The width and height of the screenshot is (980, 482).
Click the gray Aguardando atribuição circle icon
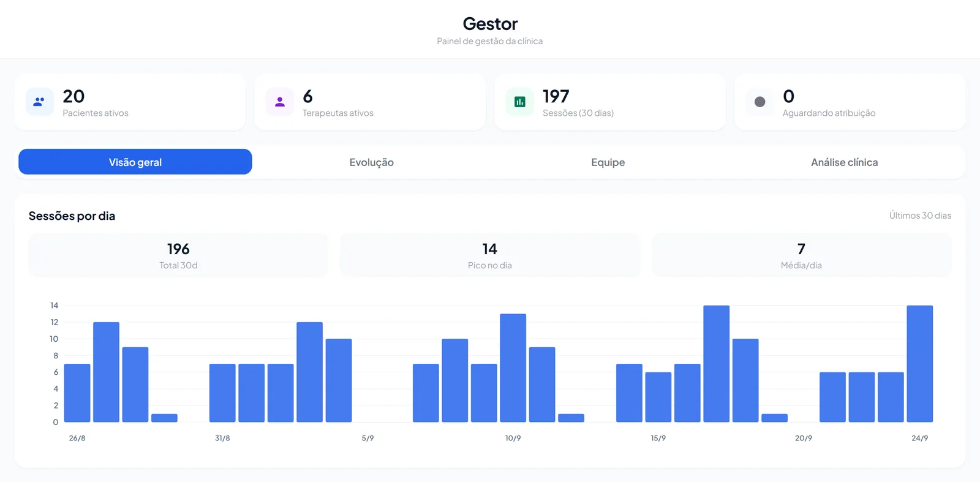point(760,102)
